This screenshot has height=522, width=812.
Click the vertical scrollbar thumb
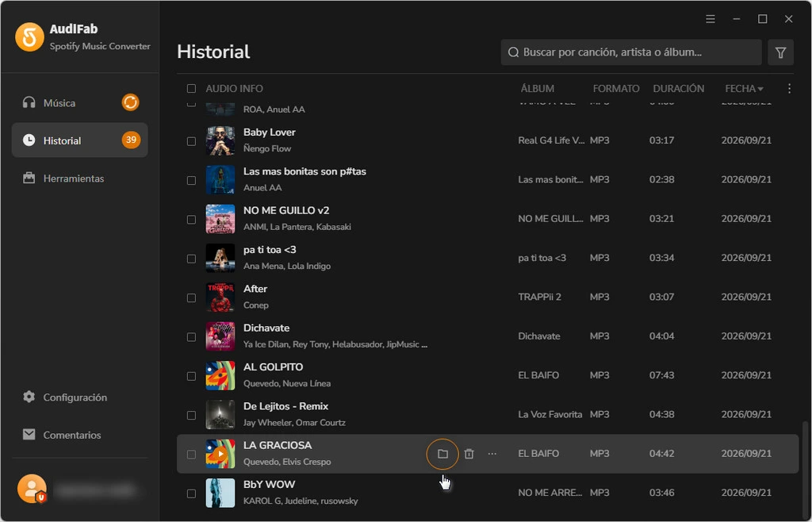[805, 470]
